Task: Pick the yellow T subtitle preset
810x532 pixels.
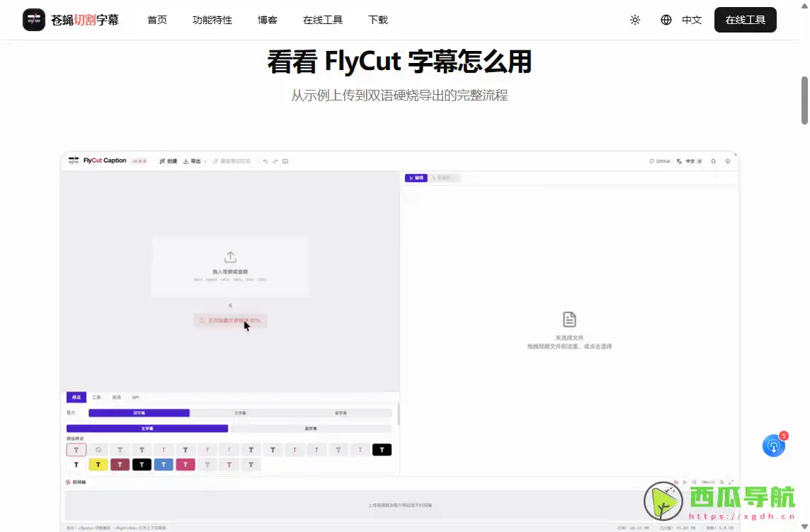Action: point(98,465)
